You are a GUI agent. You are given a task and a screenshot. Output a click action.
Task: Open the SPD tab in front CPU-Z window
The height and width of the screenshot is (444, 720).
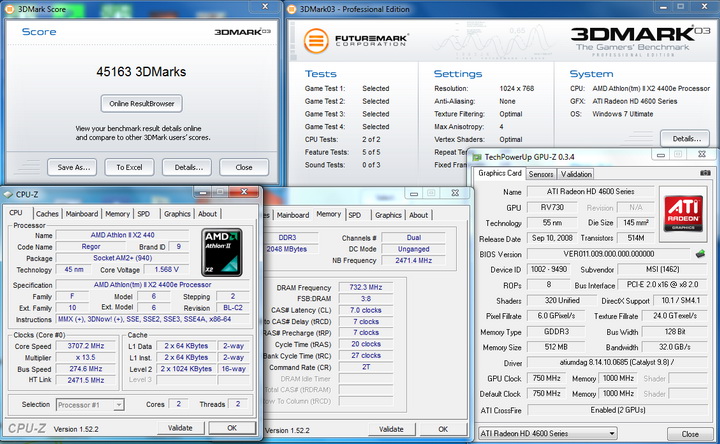click(144, 214)
